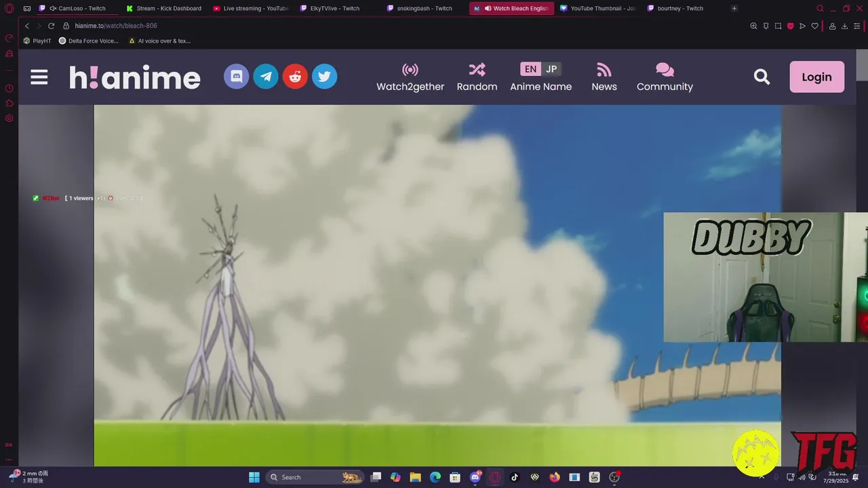The image size is (868, 488).
Task: Open Watch2gether from site header
Action: pyautogui.click(x=410, y=77)
